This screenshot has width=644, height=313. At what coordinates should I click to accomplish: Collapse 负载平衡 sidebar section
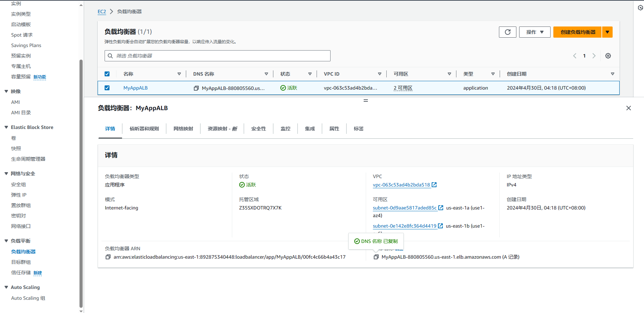point(6,241)
